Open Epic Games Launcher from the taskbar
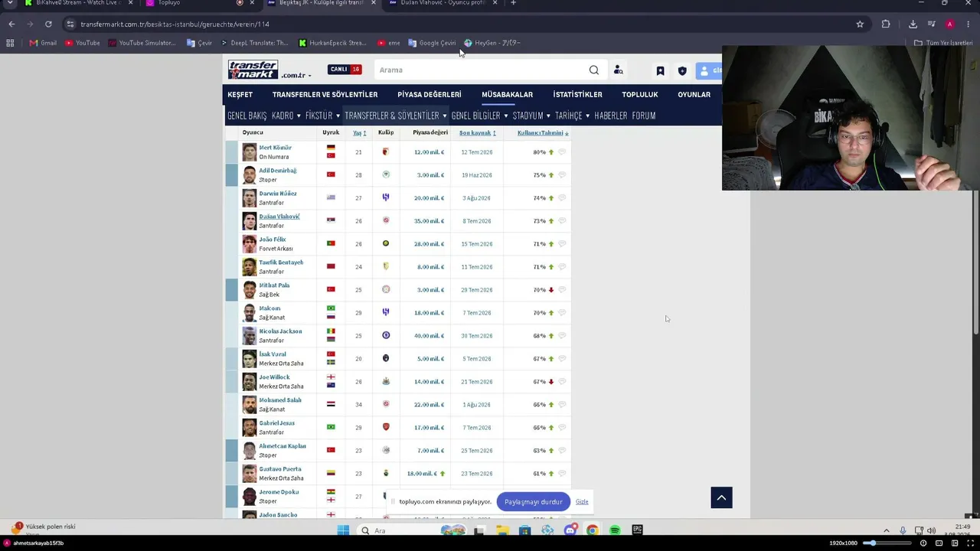The width and height of the screenshot is (980, 551). tap(637, 530)
